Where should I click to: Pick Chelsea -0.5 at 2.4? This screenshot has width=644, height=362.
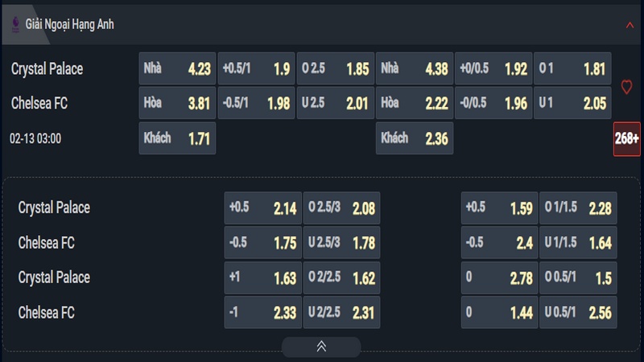[x=499, y=243]
